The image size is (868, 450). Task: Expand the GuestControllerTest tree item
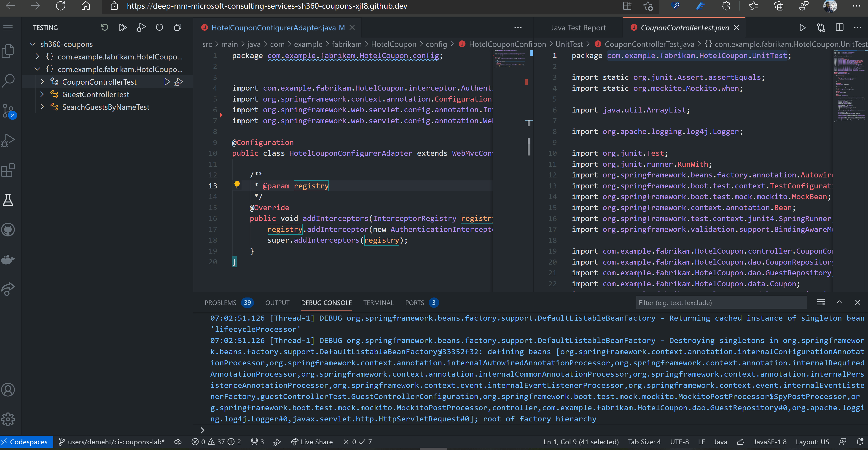(x=42, y=94)
